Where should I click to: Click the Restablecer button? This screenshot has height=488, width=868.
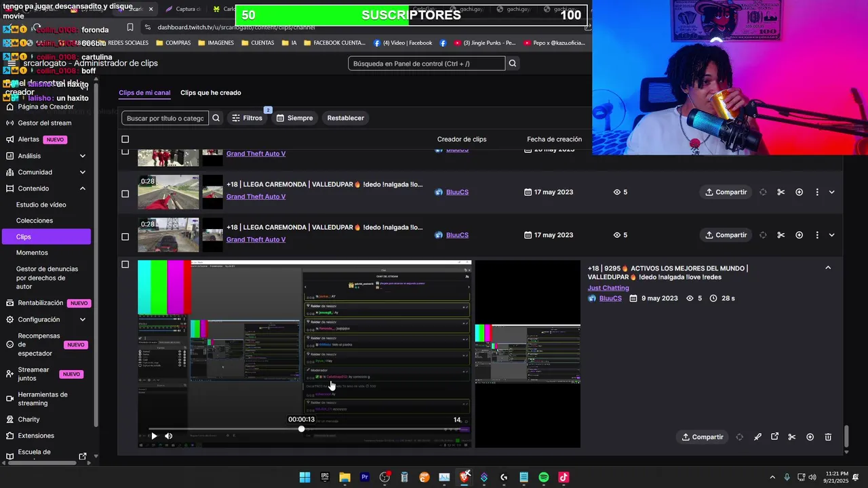tap(346, 118)
